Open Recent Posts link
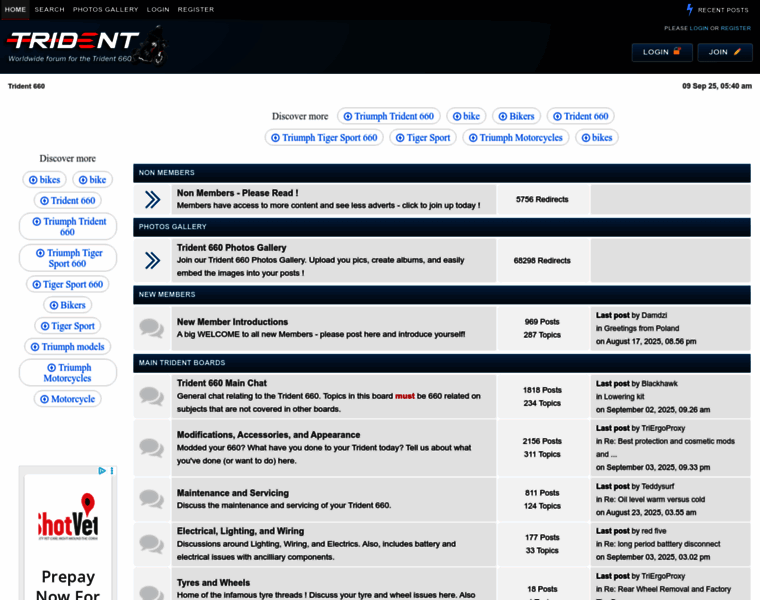This screenshot has height=600, width=760. click(x=723, y=10)
